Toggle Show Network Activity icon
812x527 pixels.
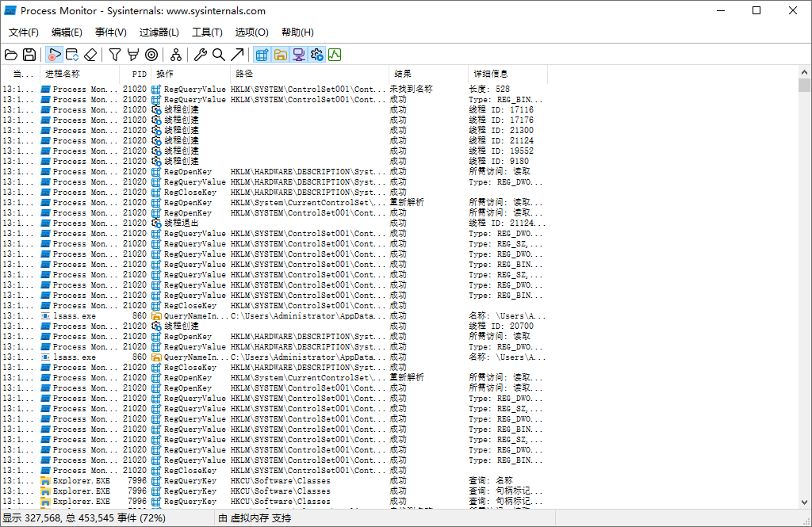coord(298,55)
